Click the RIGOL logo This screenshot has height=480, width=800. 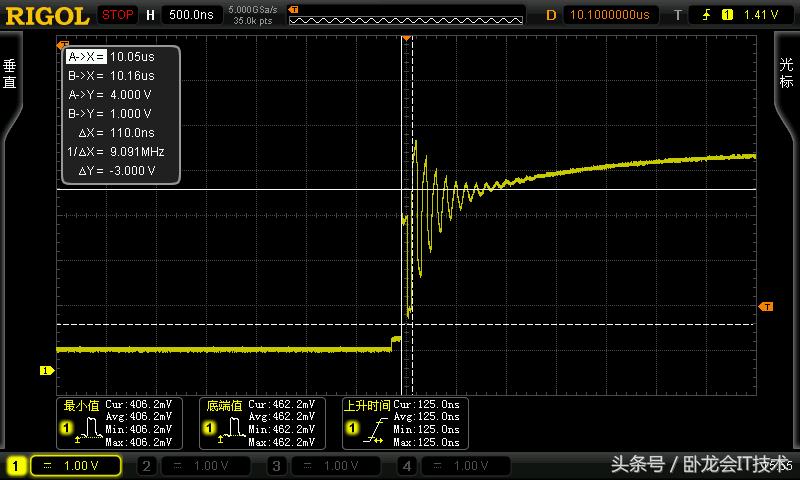tap(47, 15)
